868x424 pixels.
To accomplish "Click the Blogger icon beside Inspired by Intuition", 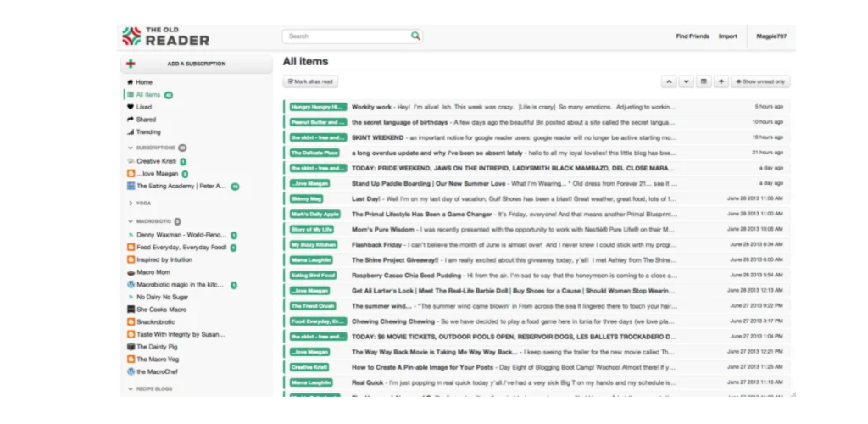I will [x=131, y=259].
